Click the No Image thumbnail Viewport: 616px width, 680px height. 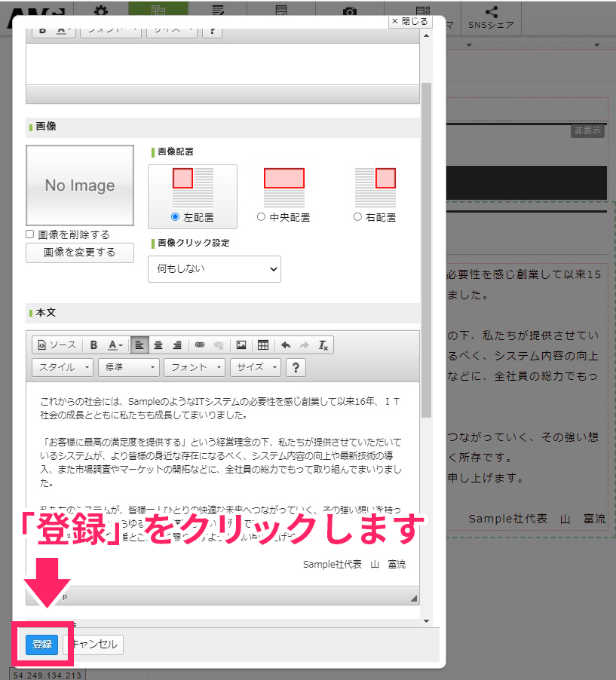click(80, 185)
